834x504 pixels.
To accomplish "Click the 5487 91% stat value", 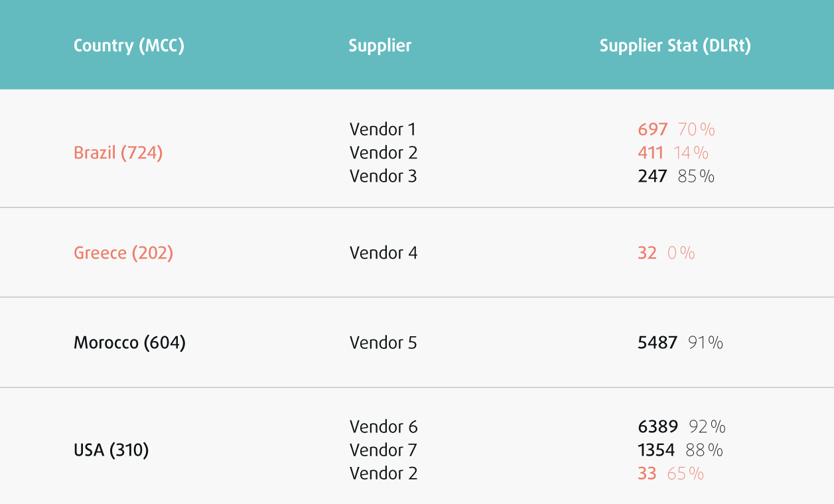I will (681, 343).
